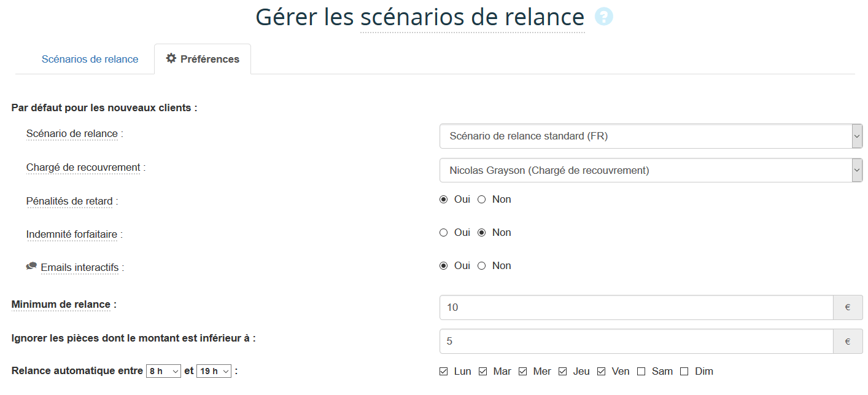Uncheck the Lun checkbox
This screenshot has height=395, width=868.
[444, 372]
